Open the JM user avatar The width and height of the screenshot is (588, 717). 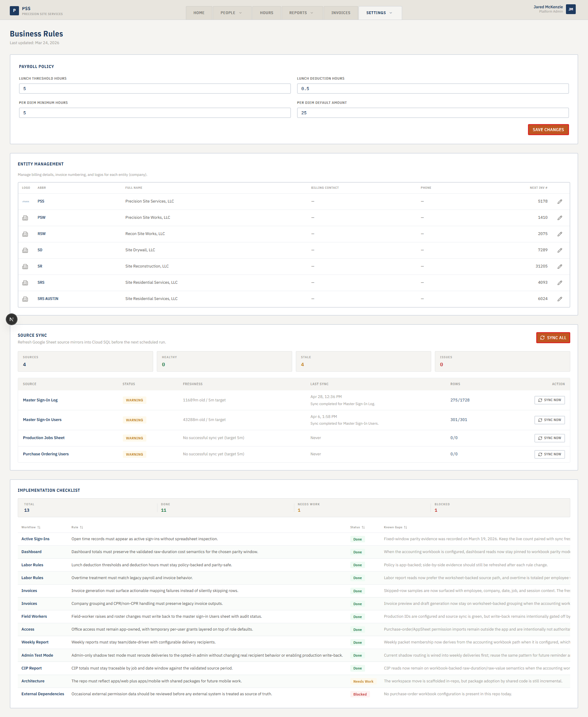(570, 9)
